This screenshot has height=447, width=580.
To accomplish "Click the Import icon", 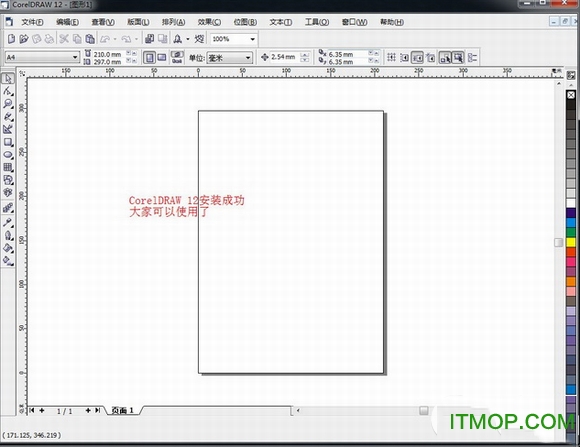I will click(149, 38).
